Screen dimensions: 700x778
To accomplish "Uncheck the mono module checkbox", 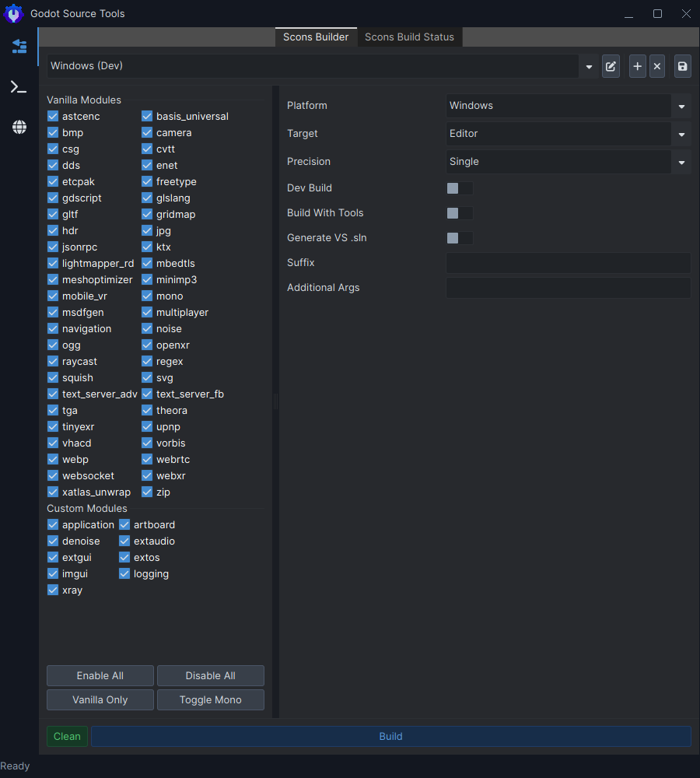I will coord(147,296).
